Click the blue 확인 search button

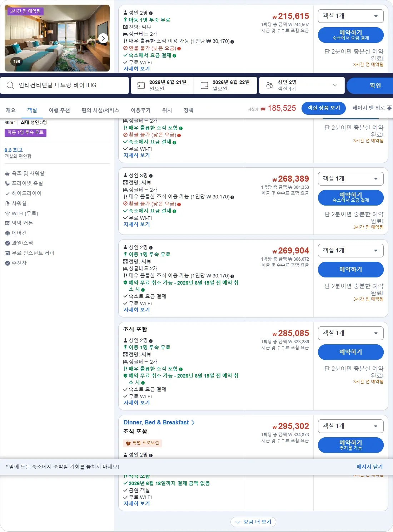370,85
